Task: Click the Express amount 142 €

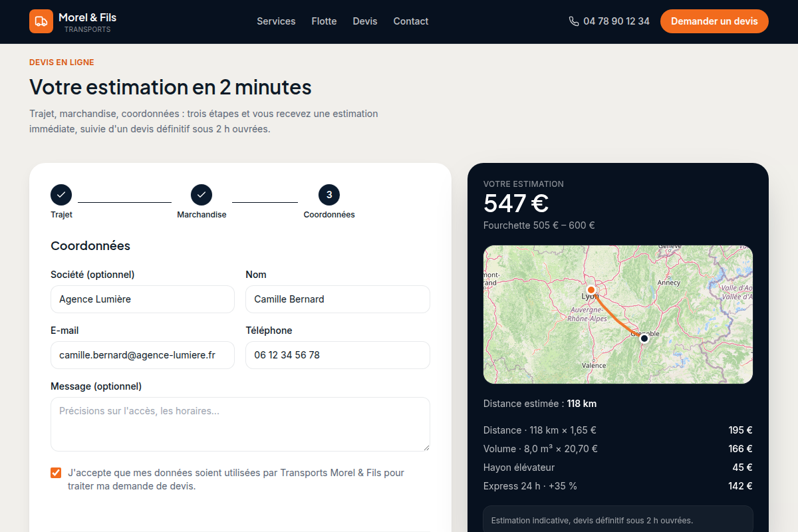Action: 740,486
